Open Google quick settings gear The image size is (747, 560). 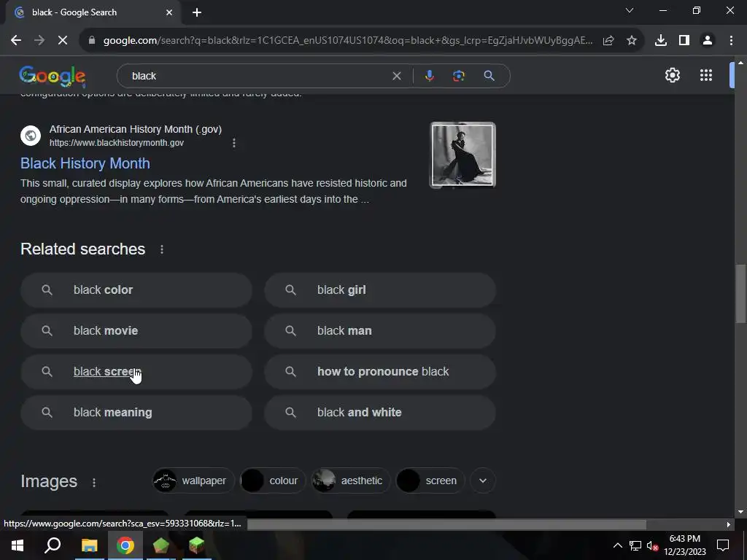point(672,75)
